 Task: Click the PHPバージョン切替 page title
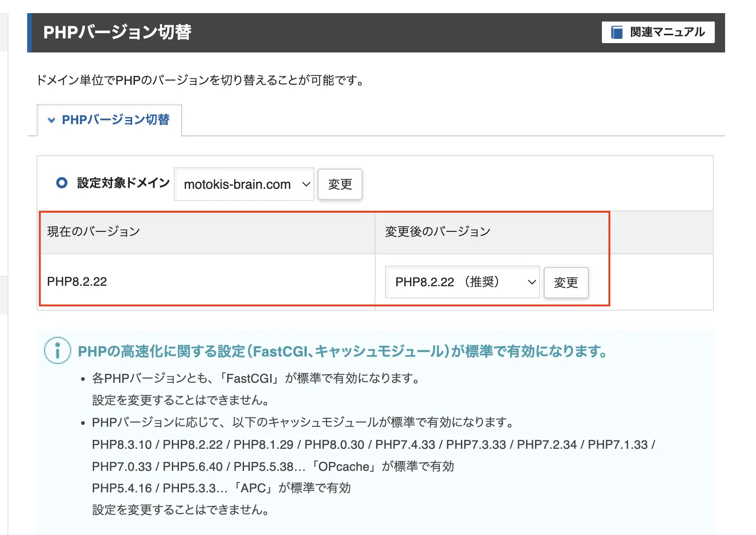[117, 32]
